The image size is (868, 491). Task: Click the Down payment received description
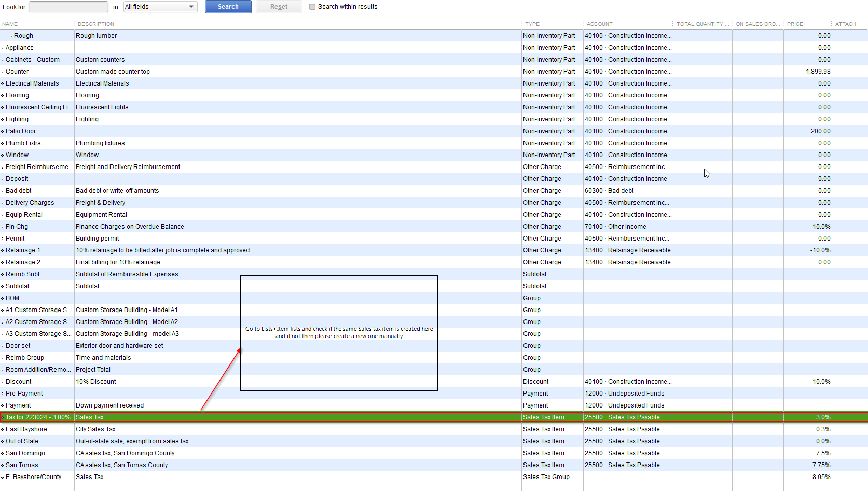(109, 405)
